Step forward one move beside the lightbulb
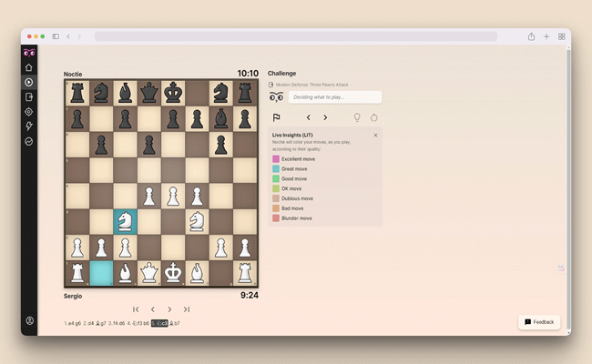Image resolution: width=592 pixels, height=364 pixels. coord(325,117)
